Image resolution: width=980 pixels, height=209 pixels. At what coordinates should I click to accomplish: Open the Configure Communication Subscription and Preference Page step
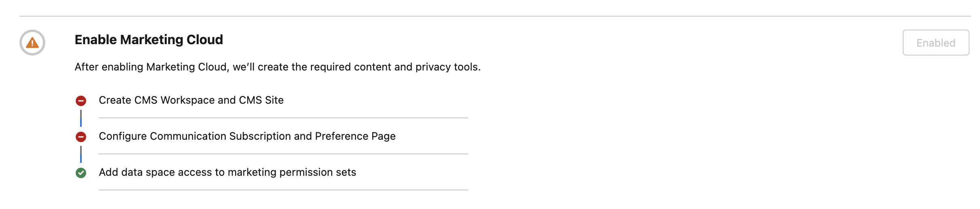247,136
